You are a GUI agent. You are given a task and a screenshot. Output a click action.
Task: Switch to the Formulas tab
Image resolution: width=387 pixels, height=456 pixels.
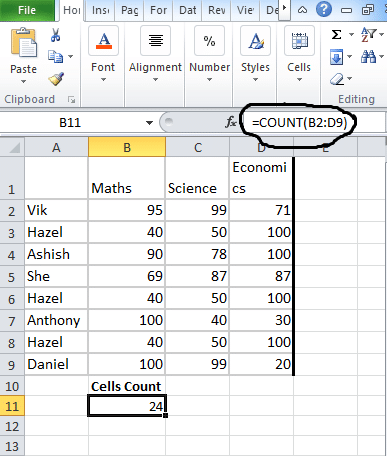[x=158, y=10]
